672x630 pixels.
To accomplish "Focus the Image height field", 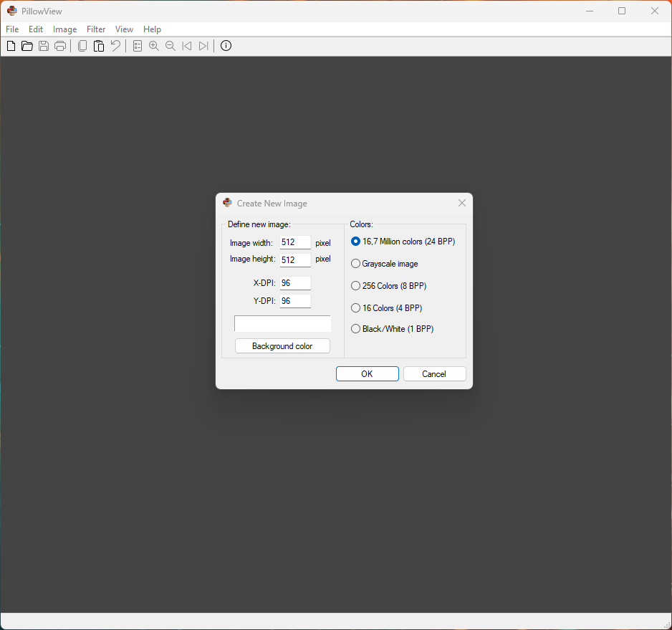I will (x=295, y=260).
